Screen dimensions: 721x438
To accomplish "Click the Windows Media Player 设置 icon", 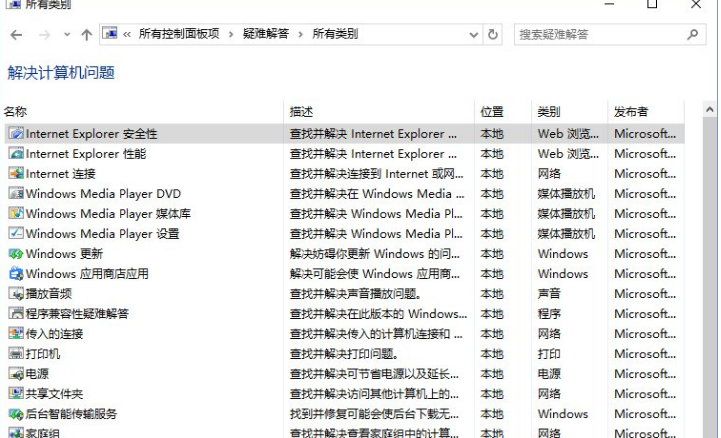I will pos(16,233).
